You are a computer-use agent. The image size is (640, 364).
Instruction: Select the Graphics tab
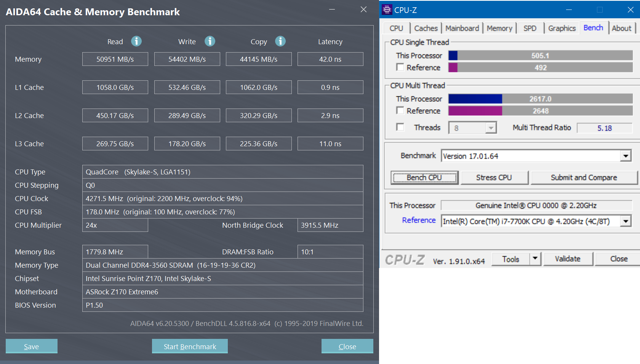tap(562, 28)
